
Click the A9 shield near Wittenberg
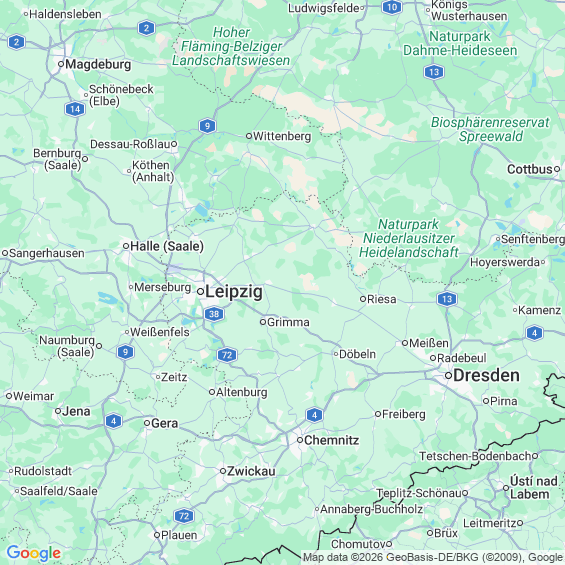coord(207,126)
